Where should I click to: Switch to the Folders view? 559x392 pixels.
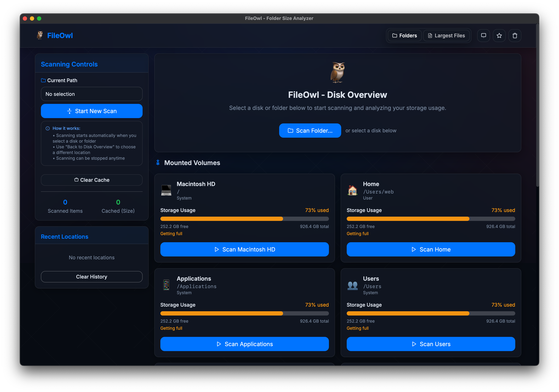(404, 35)
